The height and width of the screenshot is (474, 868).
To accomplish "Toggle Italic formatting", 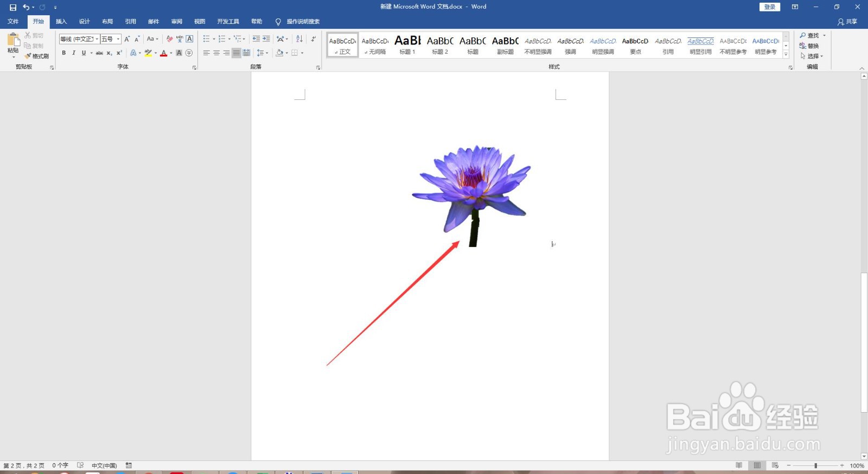I will tap(73, 53).
